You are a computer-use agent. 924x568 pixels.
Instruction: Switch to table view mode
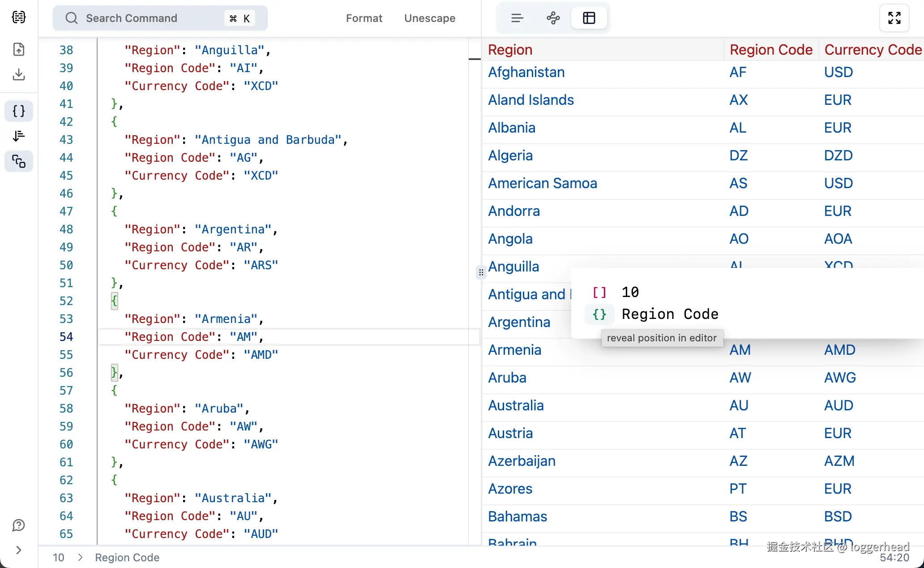click(x=589, y=18)
